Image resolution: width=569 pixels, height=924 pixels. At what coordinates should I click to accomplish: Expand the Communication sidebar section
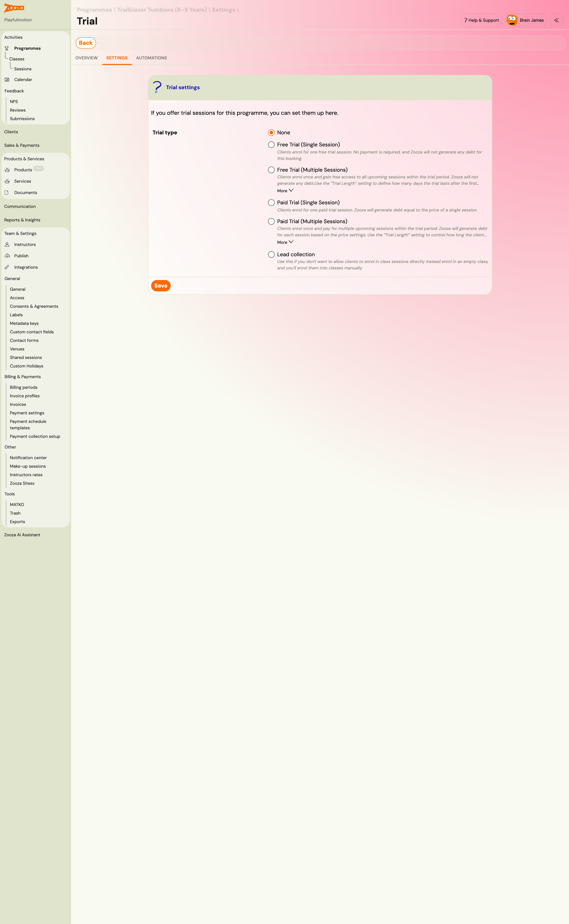pyautogui.click(x=20, y=206)
